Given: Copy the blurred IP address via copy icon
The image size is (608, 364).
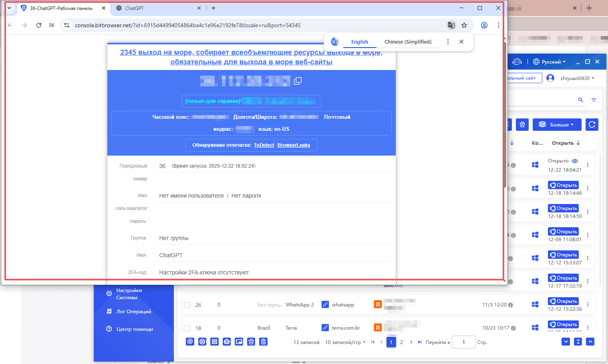Looking at the screenshot, I should [298, 81].
